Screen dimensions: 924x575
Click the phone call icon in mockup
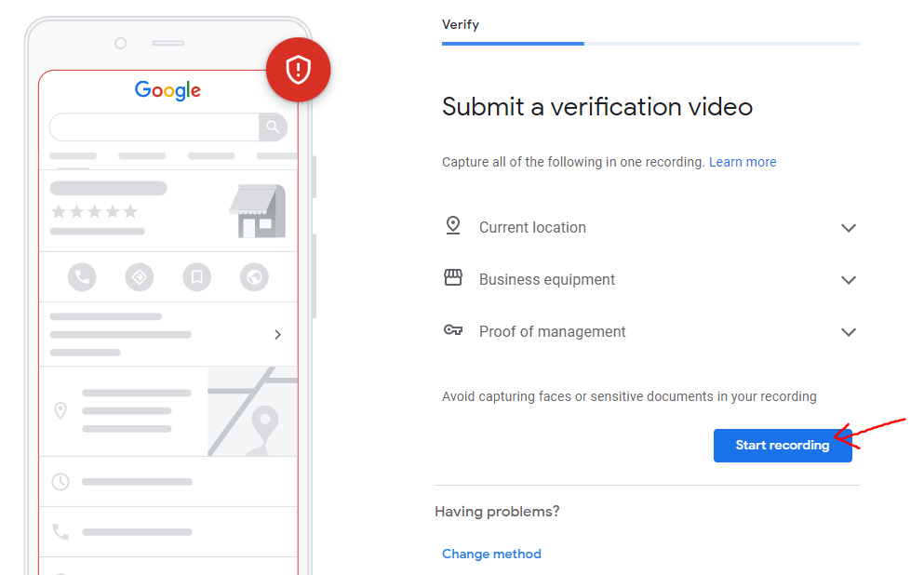coord(82,276)
